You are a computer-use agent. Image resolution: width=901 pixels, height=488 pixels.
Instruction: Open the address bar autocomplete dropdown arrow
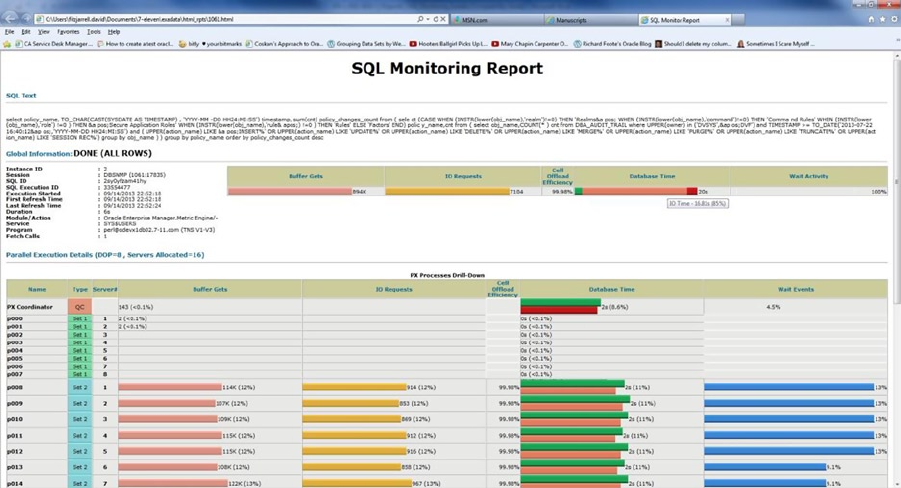click(x=428, y=19)
